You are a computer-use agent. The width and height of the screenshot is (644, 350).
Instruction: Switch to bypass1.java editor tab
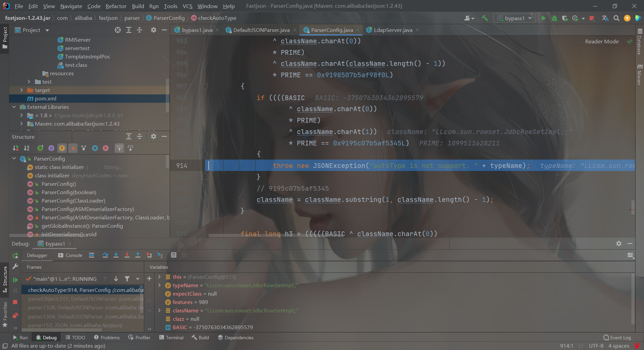(197, 30)
